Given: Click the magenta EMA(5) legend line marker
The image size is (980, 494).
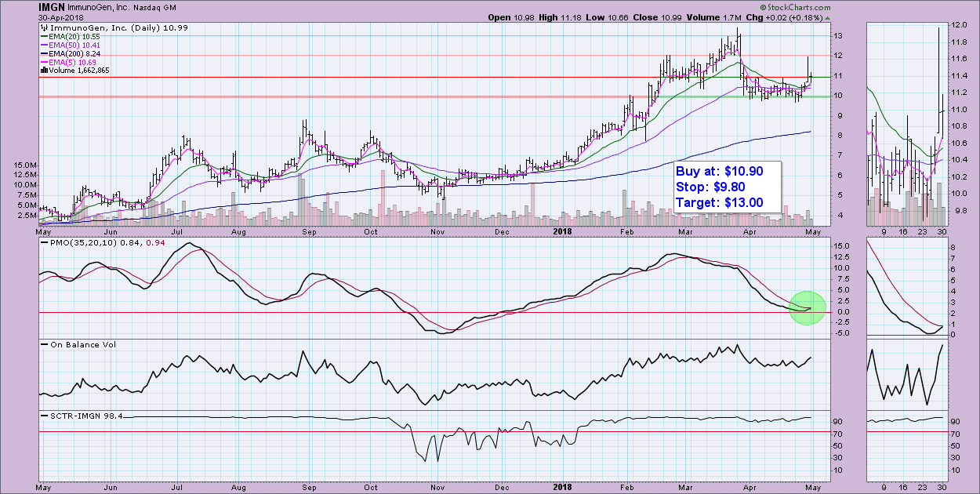Looking at the screenshot, I should pos(45,62).
